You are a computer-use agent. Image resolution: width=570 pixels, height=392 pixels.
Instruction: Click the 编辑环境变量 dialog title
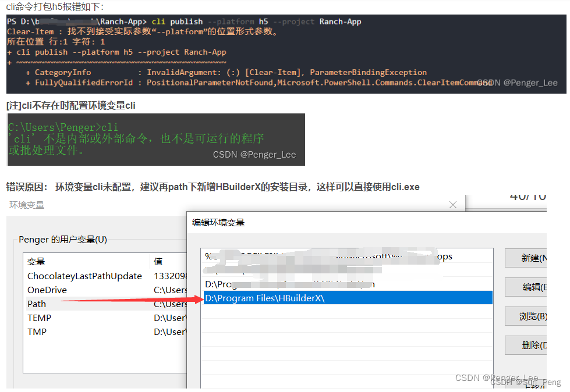pos(218,223)
